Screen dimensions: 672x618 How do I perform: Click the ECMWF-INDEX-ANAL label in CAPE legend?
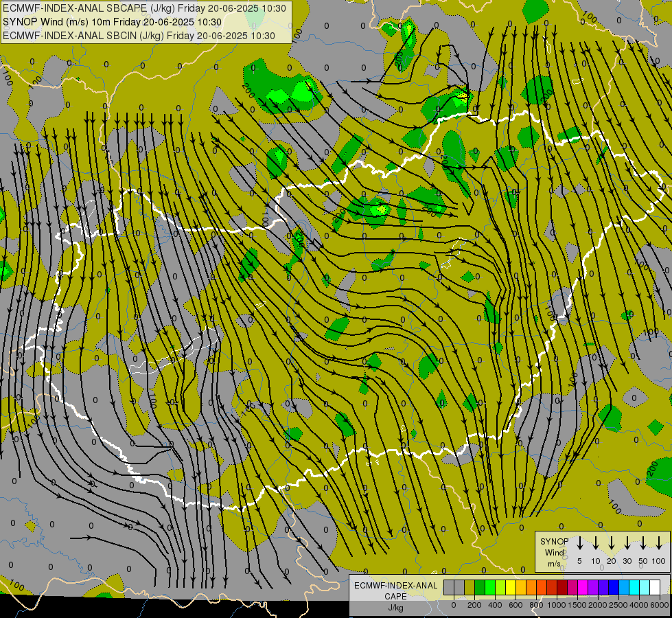tap(396, 586)
